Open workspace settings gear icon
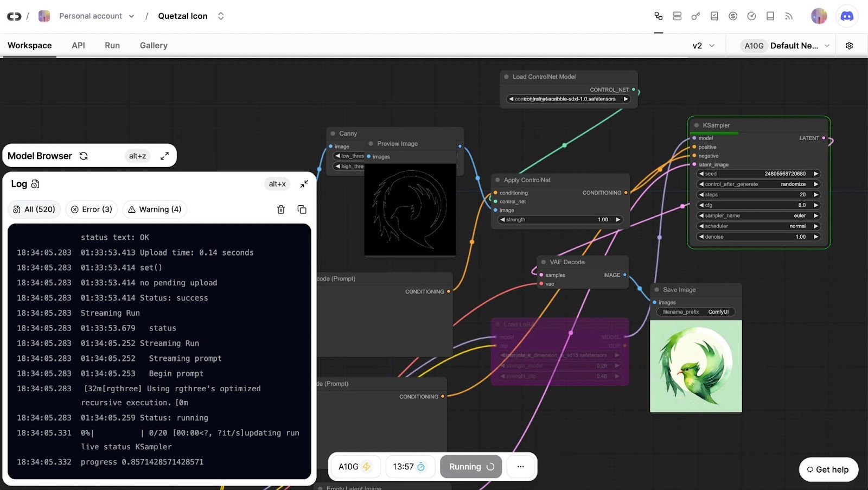This screenshot has width=868, height=490. 849,46
